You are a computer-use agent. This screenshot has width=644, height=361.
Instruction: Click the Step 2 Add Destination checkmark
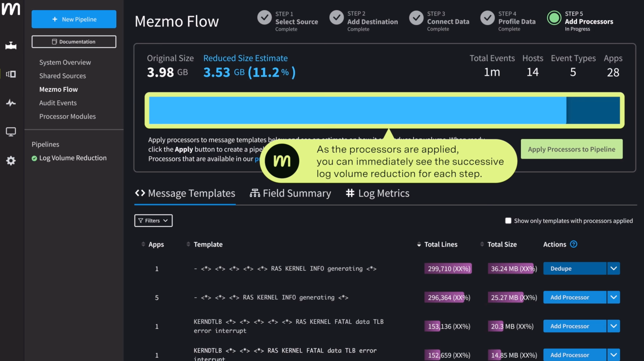[337, 17]
